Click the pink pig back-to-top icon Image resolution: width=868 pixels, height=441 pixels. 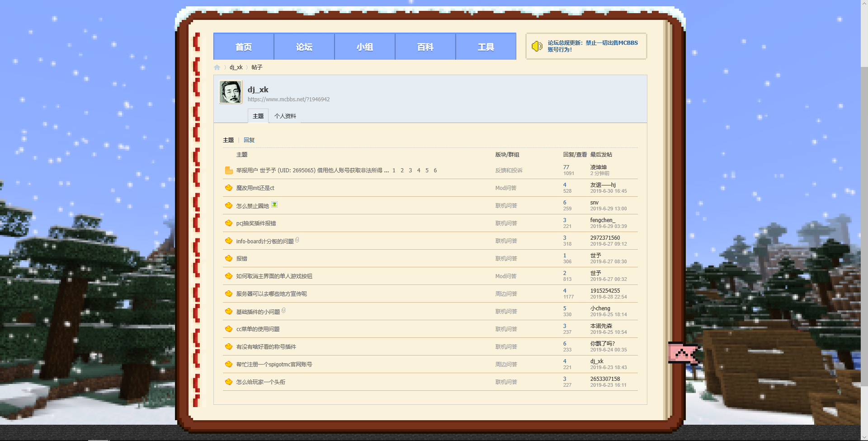pyautogui.click(x=684, y=353)
